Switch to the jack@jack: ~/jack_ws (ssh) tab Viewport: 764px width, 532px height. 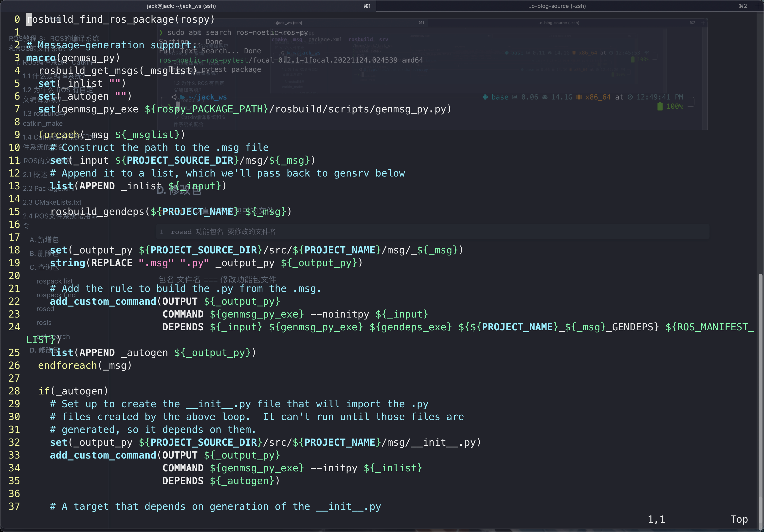point(181,6)
